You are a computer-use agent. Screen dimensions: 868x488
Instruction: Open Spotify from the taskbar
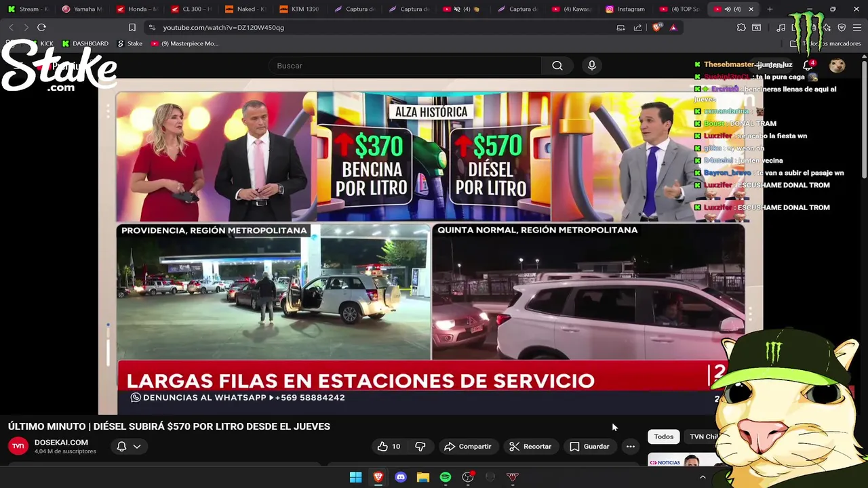tap(446, 477)
